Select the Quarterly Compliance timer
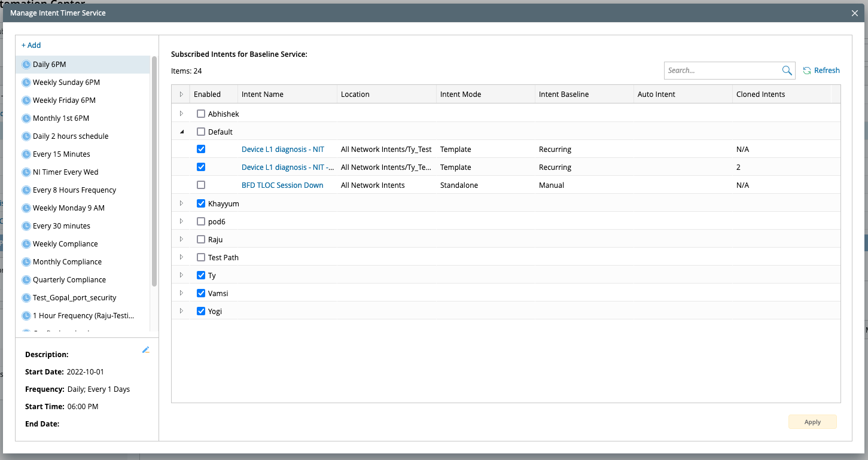 [69, 280]
